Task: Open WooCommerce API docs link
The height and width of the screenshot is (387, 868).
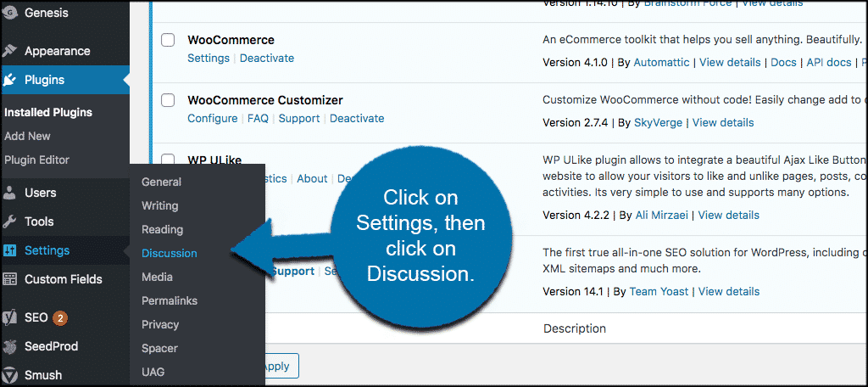Action: pyautogui.click(x=829, y=63)
